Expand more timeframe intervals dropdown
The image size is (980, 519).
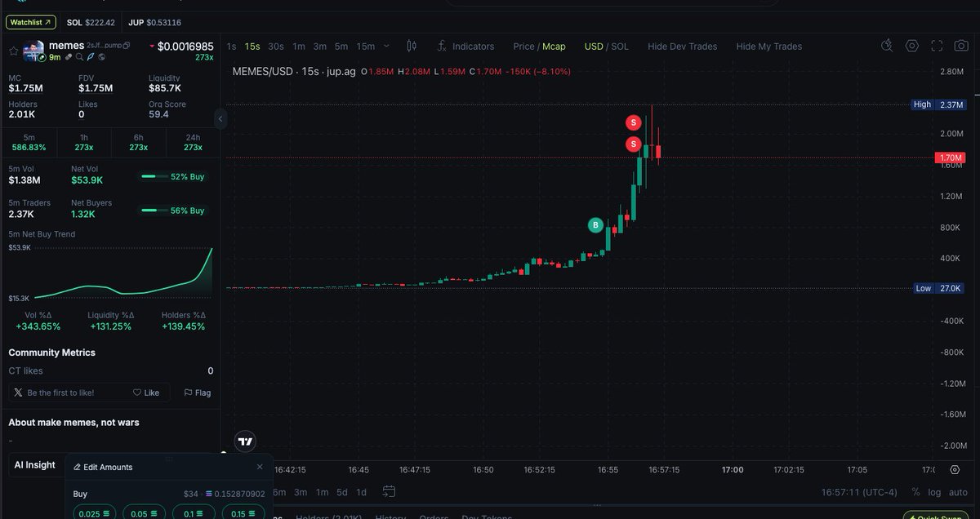point(386,47)
